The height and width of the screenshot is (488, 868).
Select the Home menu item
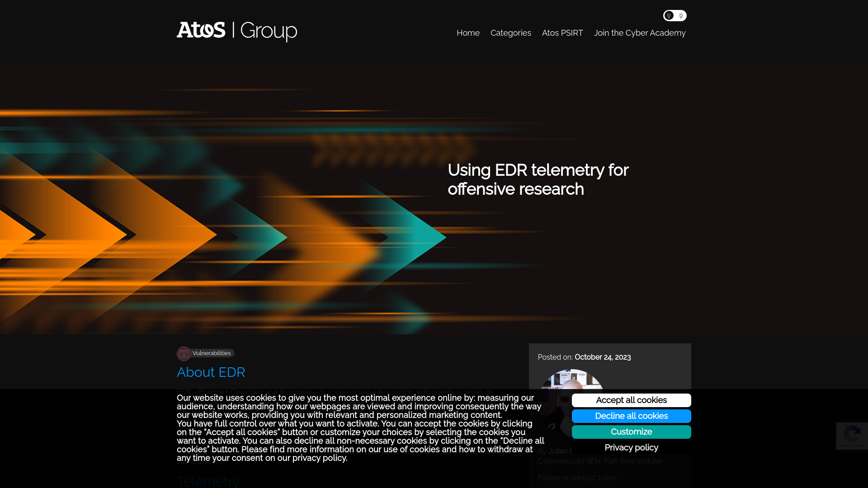click(x=468, y=33)
